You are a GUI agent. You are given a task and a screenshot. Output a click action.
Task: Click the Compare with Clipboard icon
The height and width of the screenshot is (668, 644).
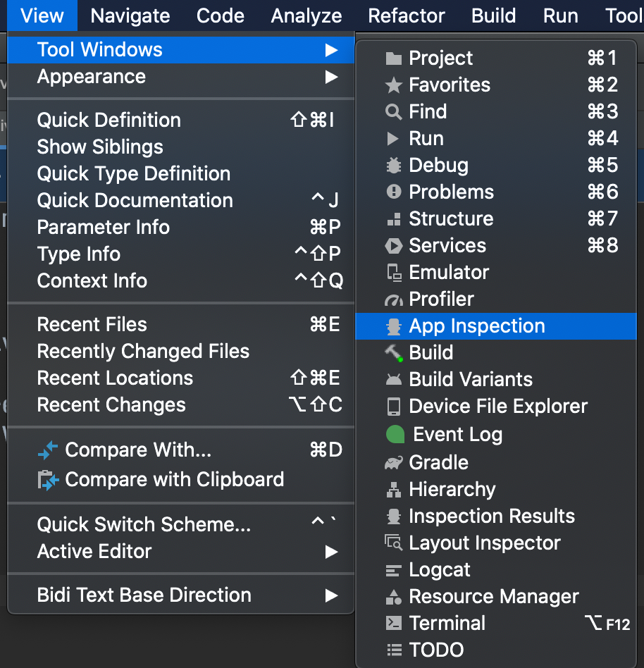[x=48, y=480]
